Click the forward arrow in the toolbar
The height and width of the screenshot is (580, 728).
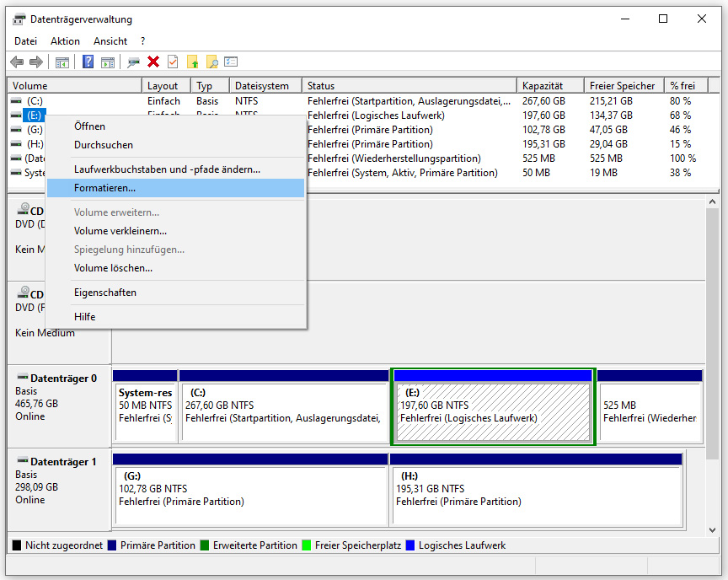[36, 62]
